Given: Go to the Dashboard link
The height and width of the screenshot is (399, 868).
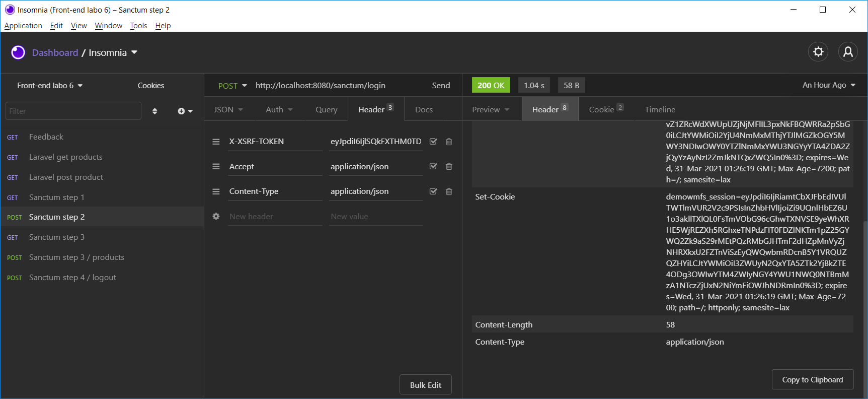Looking at the screenshot, I should point(55,52).
